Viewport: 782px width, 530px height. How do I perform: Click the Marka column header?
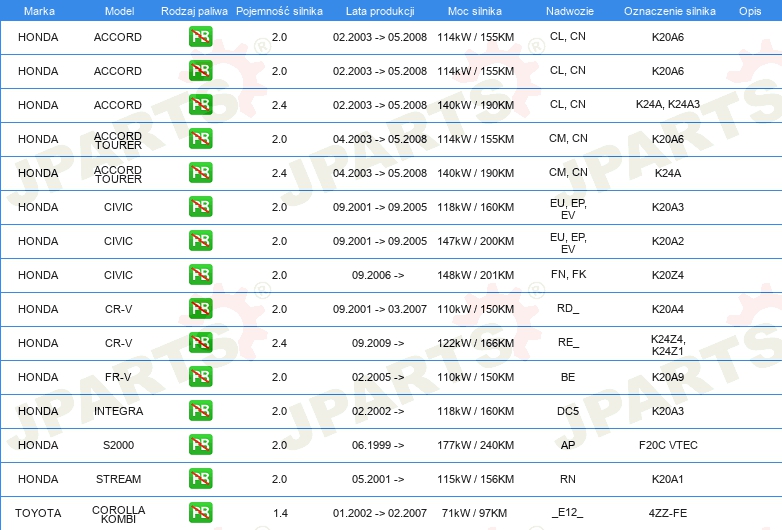click(39, 11)
